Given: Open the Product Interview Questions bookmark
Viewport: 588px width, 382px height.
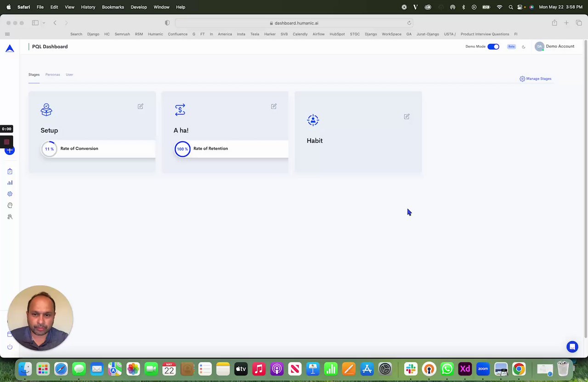Looking at the screenshot, I should point(485,34).
